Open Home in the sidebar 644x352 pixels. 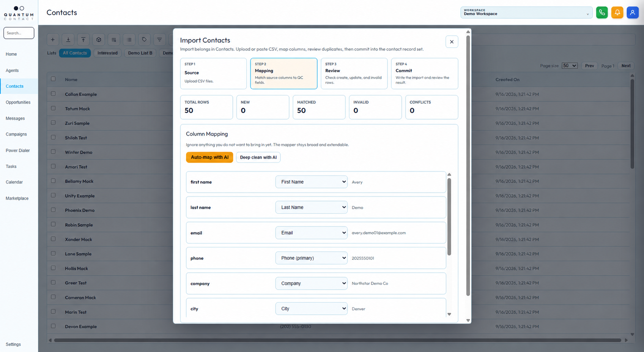tap(11, 54)
